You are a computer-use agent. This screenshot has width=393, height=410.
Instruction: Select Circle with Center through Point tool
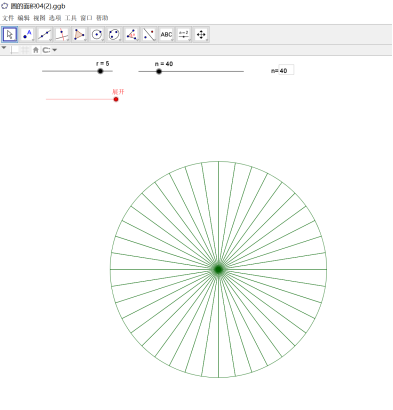(x=97, y=34)
